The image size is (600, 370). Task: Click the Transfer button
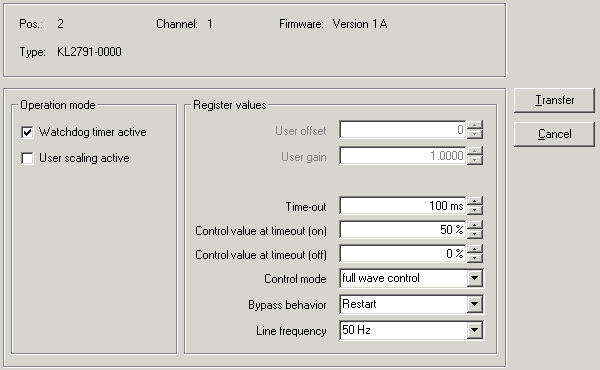(554, 100)
